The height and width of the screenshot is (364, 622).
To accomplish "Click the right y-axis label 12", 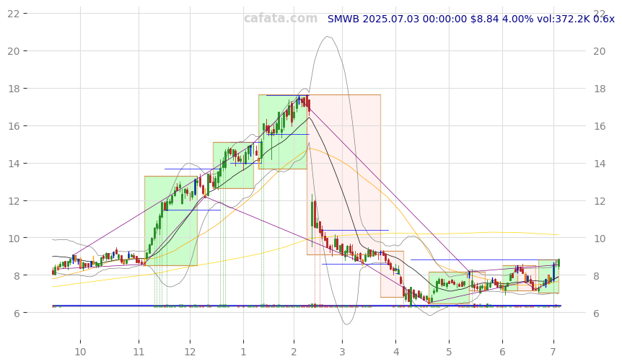I will (x=600, y=201).
